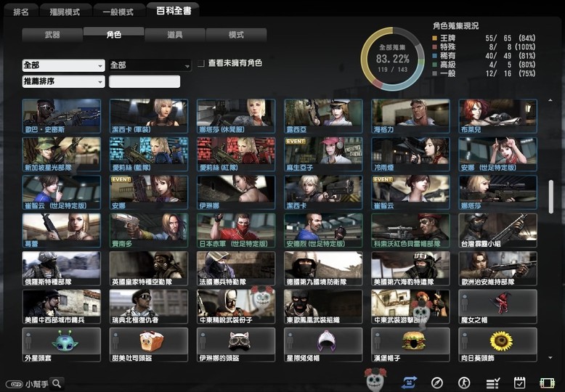Click the search input field beside 推薦排序
The image size is (565, 392).
(x=144, y=82)
